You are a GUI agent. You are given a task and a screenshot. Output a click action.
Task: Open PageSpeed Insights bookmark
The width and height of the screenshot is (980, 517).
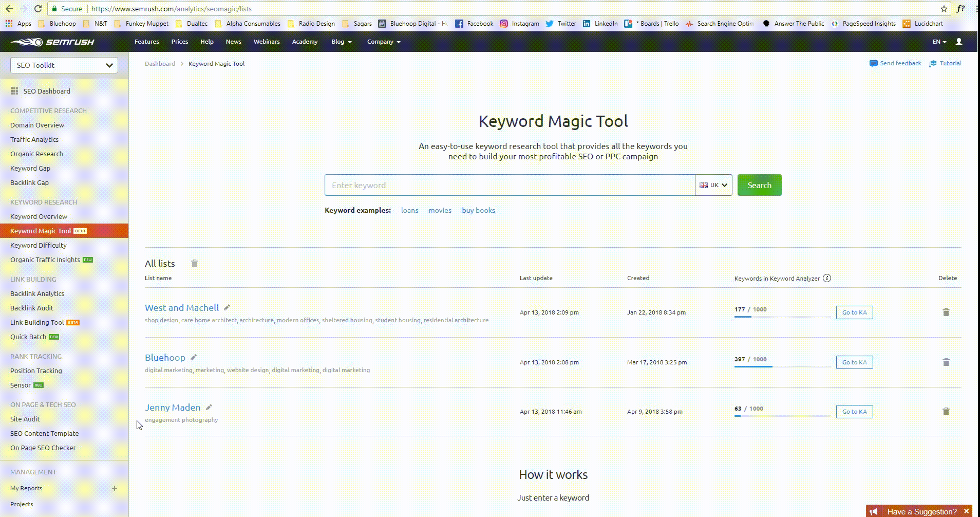pyautogui.click(x=863, y=24)
